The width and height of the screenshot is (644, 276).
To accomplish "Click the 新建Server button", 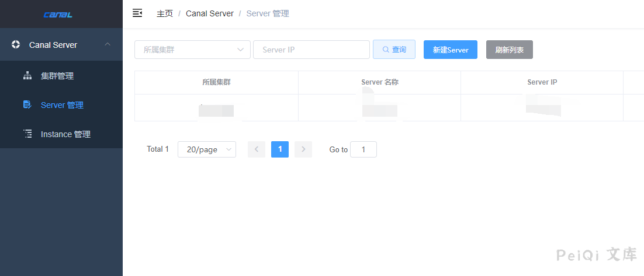I will [x=450, y=50].
